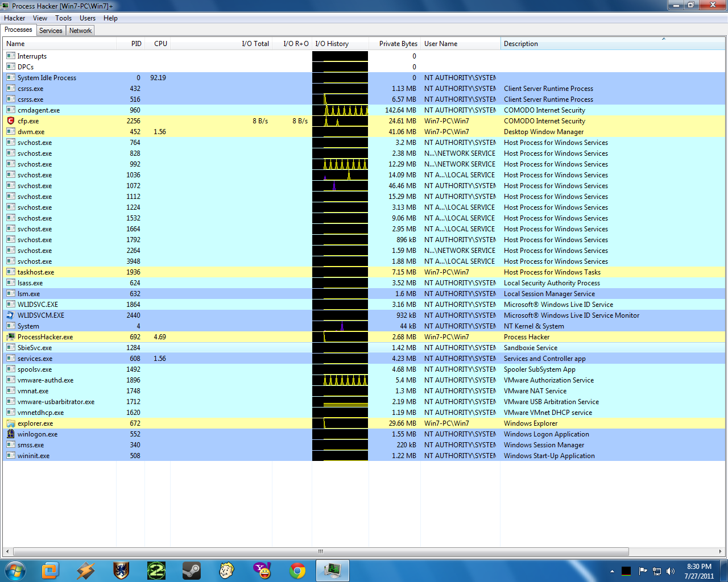Launch Steam from the taskbar
728x582 pixels.
[x=192, y=571]
